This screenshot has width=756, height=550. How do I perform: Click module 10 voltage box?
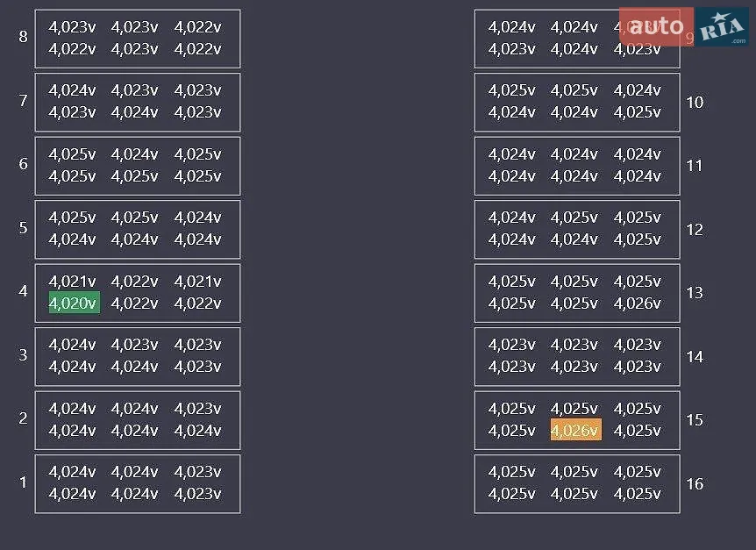pyautogui.click(x=577, y=102)
